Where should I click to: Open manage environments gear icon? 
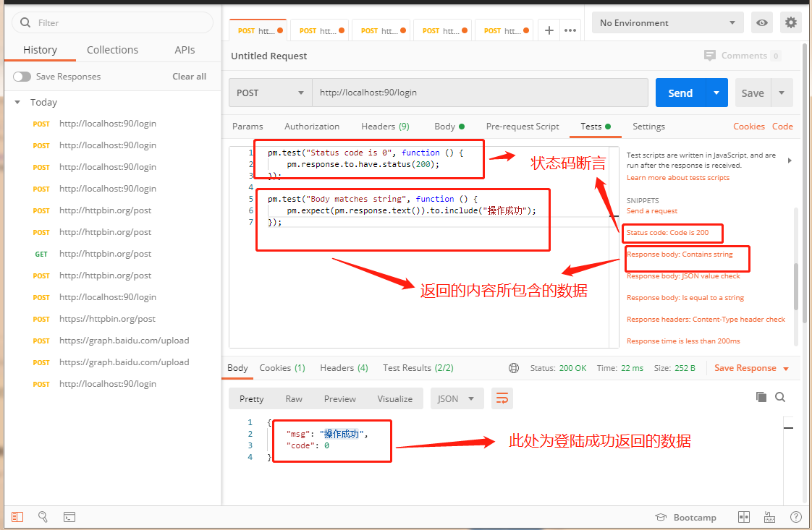click(790, 22)
